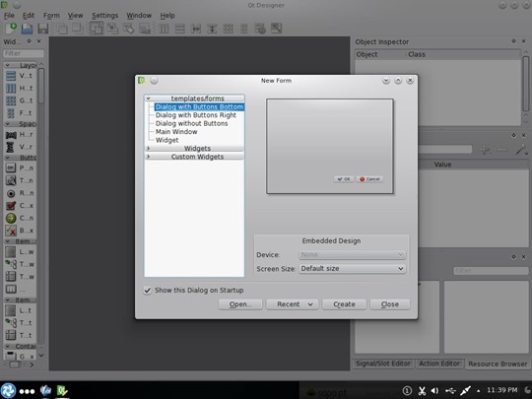Expand the Custom Widgets tree group
The height and width of the screenshot is (399, 532).
point(148,157)
